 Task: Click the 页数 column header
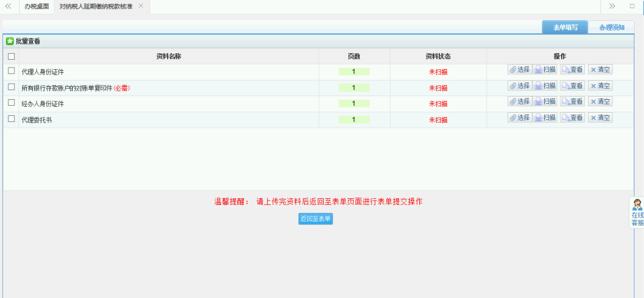tap(354, 56)
